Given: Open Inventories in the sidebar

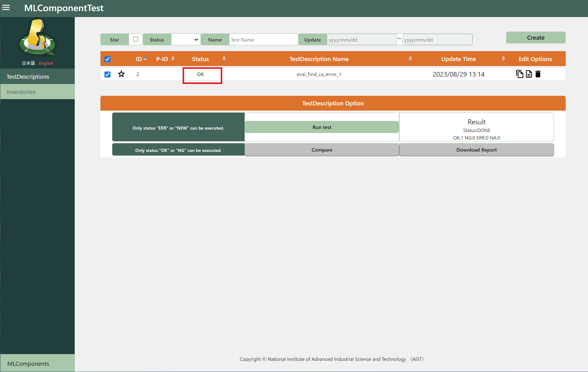Looking at the screenshot, I should [21, 92].
